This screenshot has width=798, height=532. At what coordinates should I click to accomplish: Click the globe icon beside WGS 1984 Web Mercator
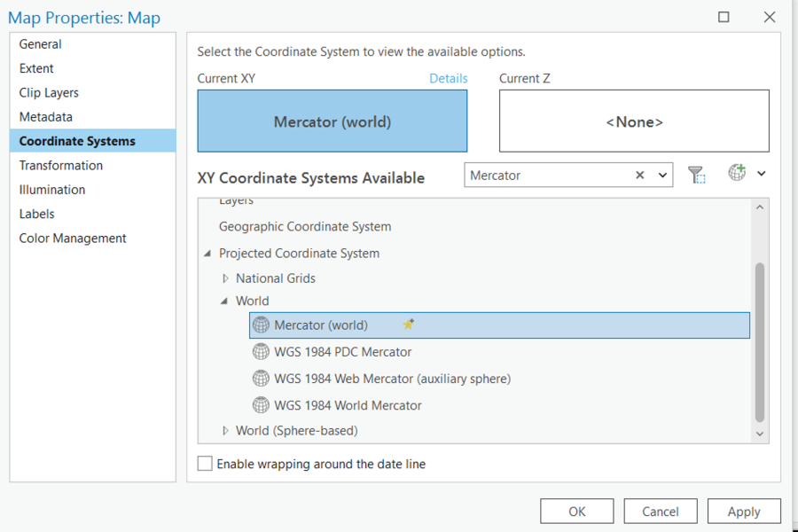click(x=261, y=378)
